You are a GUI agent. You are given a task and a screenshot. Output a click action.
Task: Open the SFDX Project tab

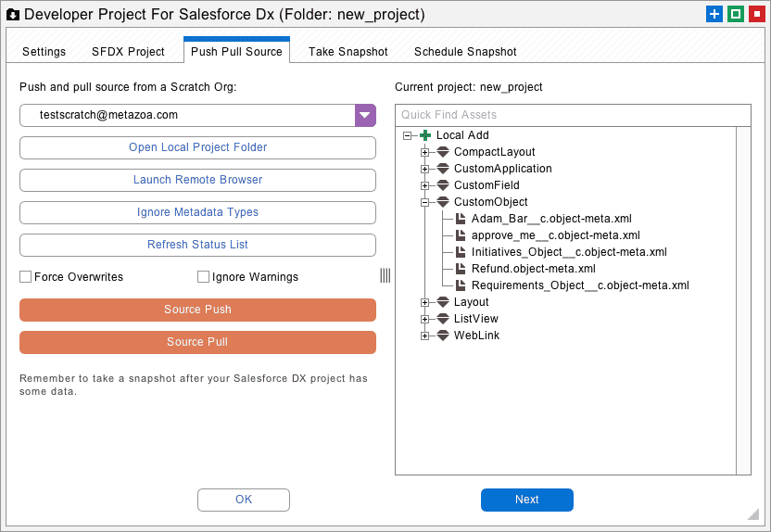point(128,52)
